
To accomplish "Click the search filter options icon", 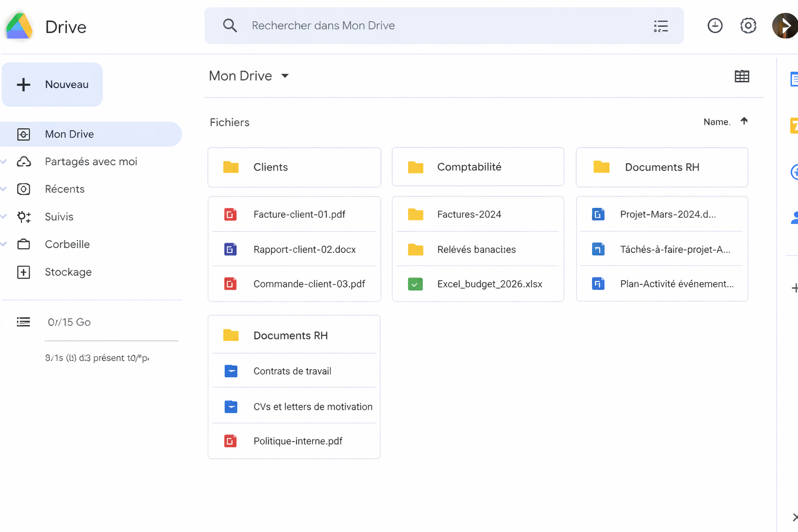I will click(x=660, y=26).
